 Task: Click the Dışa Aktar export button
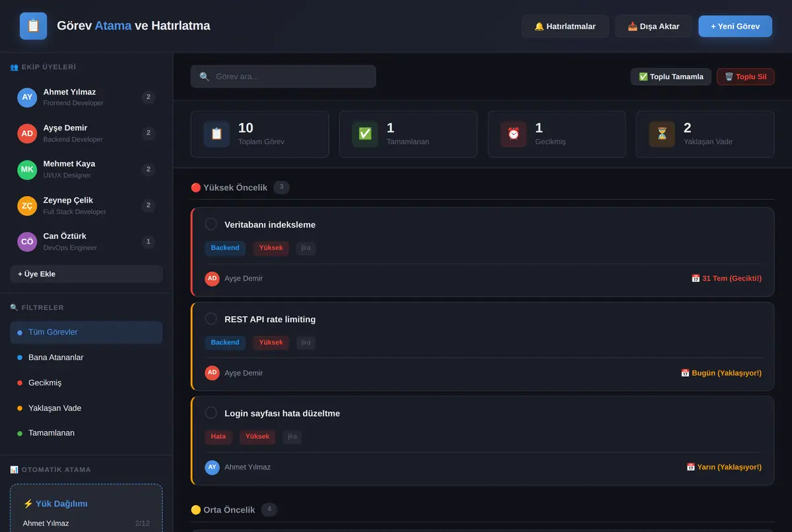tap(653, 26)
